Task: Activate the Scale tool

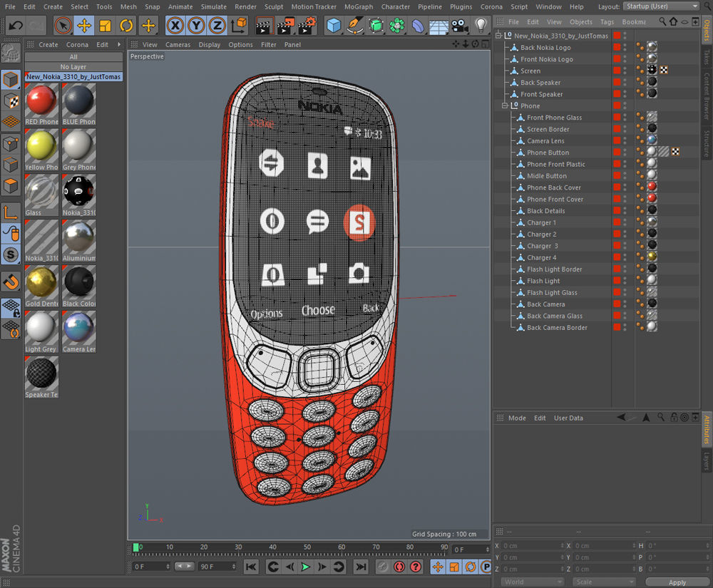Action: [105, 26]
